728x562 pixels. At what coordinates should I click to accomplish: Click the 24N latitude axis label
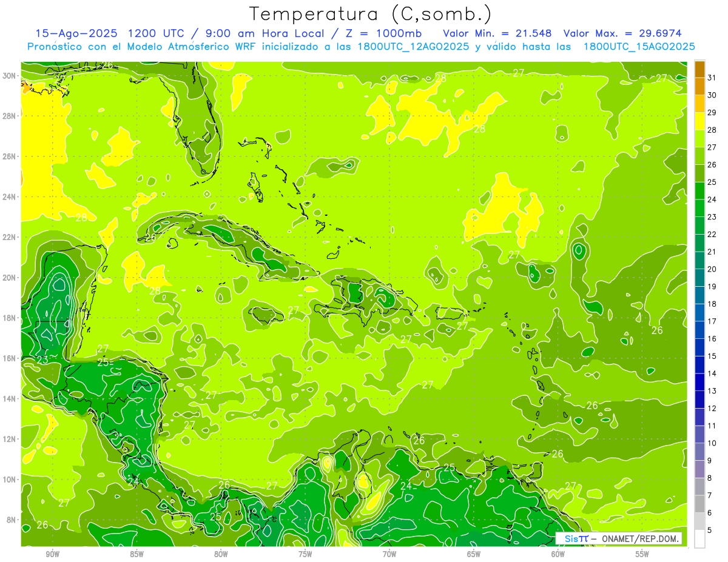pos(10,197)
